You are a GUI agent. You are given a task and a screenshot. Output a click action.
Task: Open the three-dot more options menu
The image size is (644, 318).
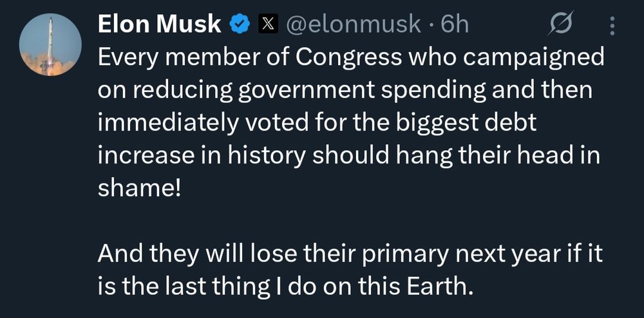[x=612, y=26]
